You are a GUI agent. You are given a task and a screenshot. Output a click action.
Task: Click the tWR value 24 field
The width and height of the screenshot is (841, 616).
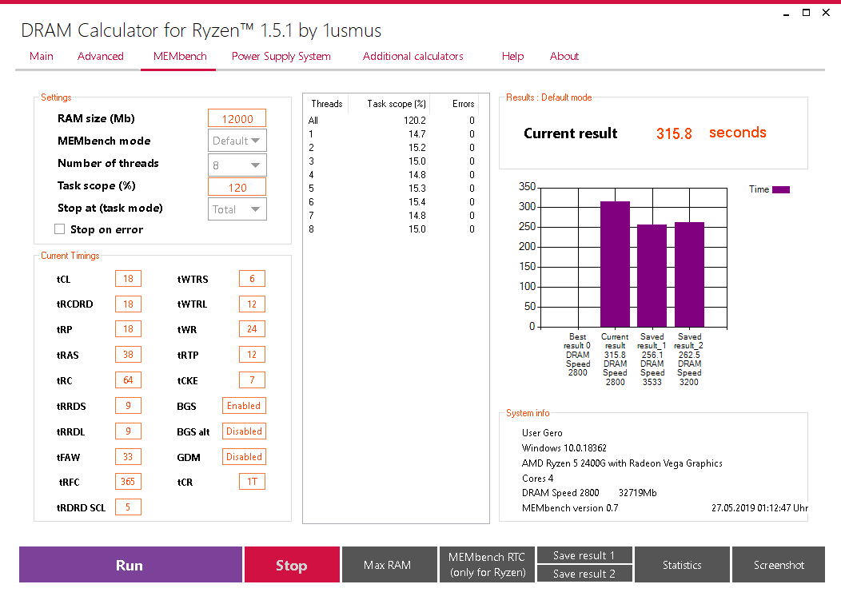252,329
